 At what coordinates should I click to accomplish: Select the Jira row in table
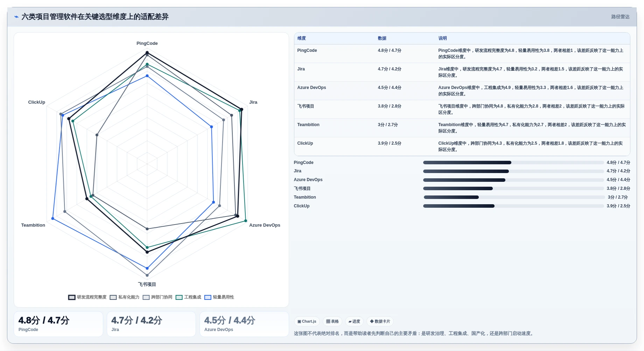click(462, 72)
